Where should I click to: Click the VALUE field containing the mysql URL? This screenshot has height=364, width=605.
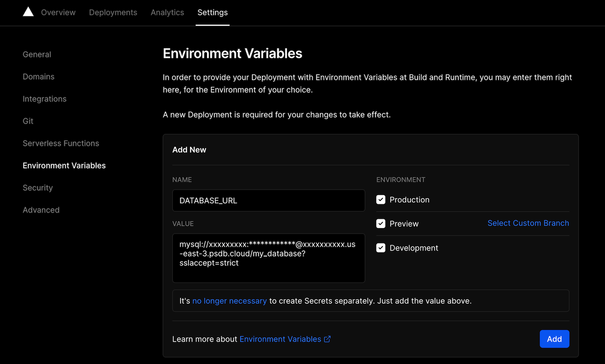268,258
